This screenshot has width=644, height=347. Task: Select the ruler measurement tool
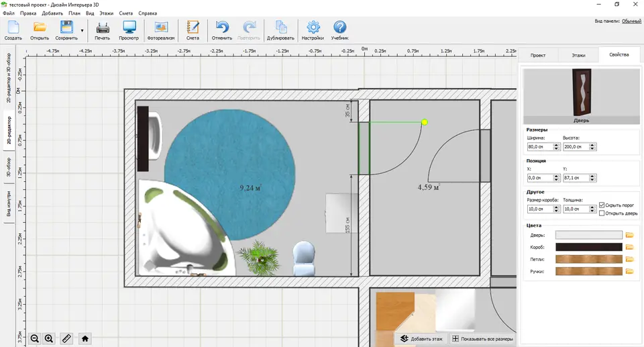click(x=66, y=338)
